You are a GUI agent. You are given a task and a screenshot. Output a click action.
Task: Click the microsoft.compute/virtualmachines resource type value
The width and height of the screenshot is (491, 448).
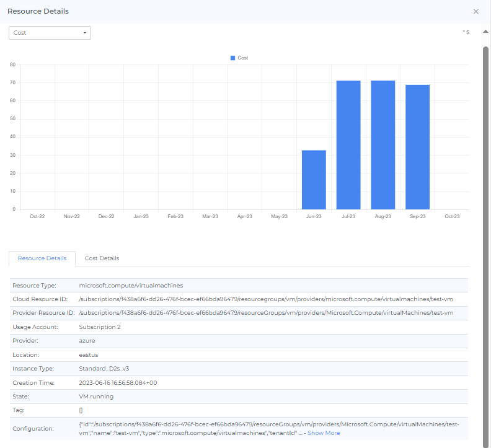click(x=131, y=286)
